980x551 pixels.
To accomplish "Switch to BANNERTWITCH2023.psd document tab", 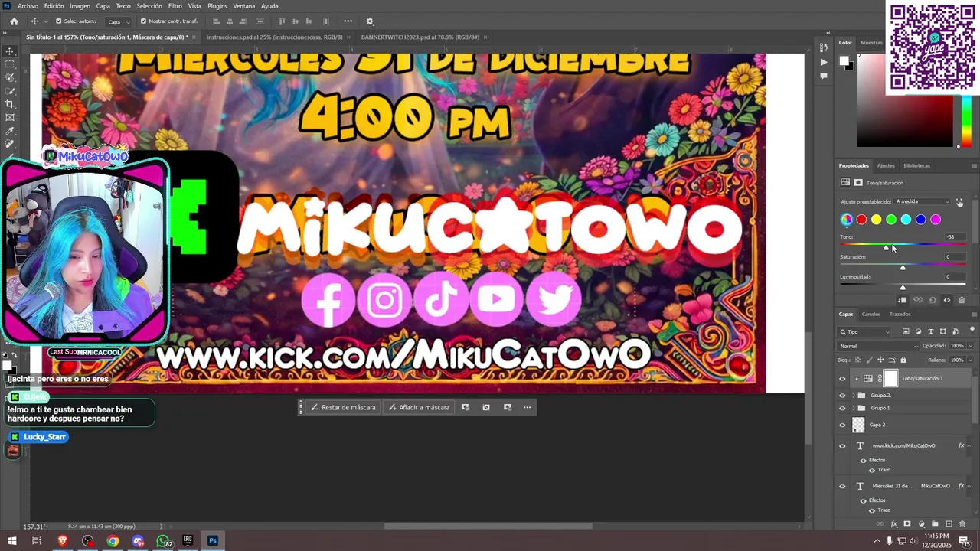I will click(x=420, y=37).
